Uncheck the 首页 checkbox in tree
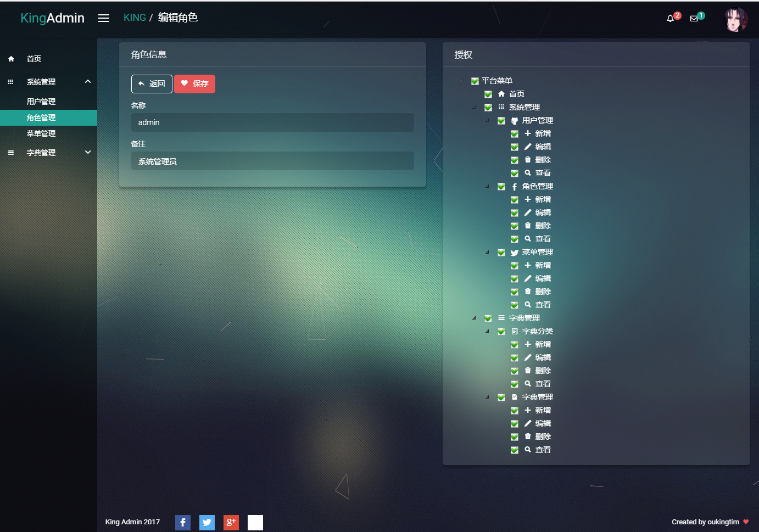The height and width of the screenshot is (532, 759). click(x=488, y=94)
